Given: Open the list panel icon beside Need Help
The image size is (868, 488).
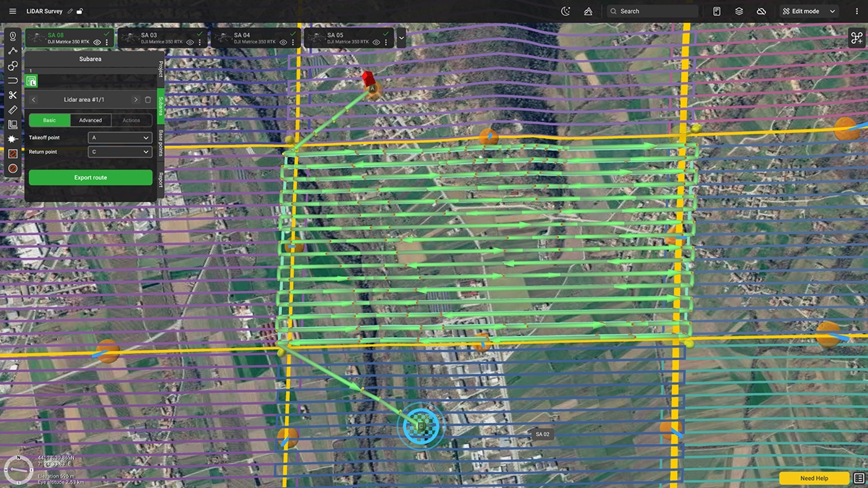Looking at the screenshot, I should [x=859, y=478].
